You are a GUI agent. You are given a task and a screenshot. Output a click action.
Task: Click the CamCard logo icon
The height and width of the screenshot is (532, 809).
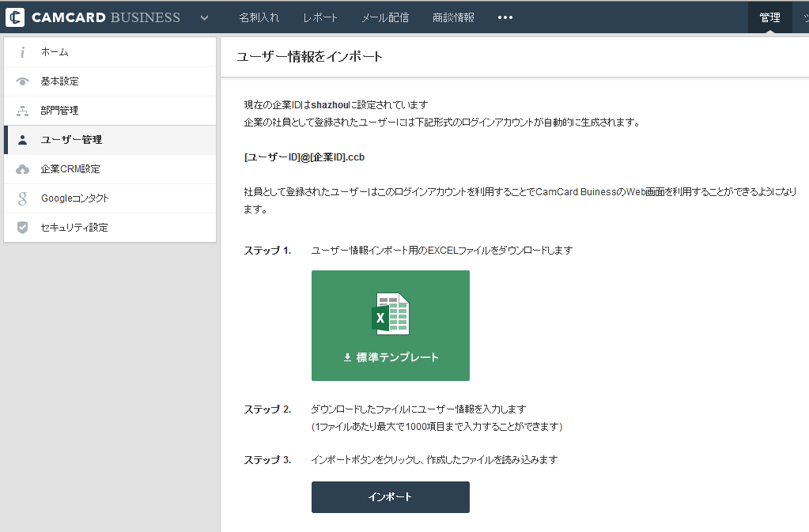(x=15, y=17)
